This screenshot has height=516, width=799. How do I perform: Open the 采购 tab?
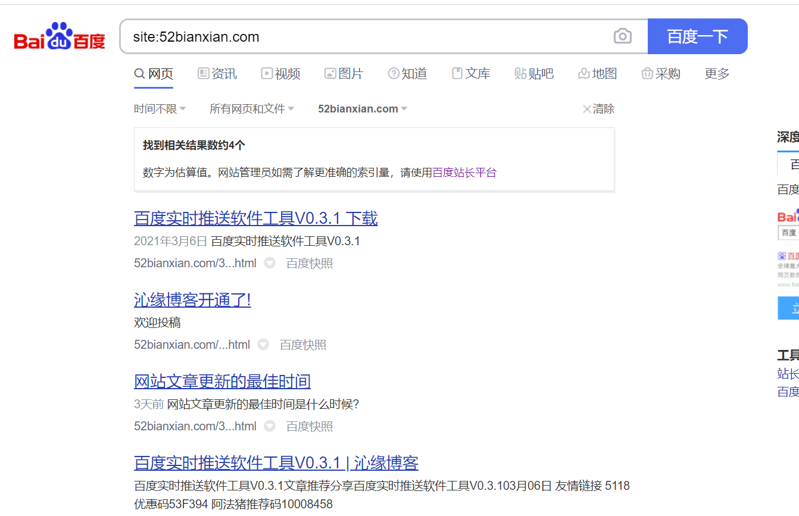pos(661,74)
